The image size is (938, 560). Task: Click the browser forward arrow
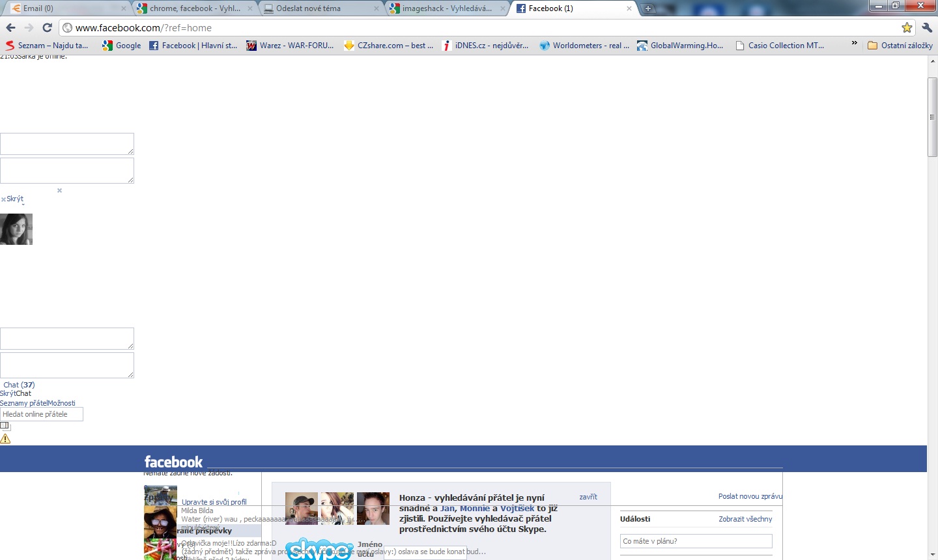point(29,28)
